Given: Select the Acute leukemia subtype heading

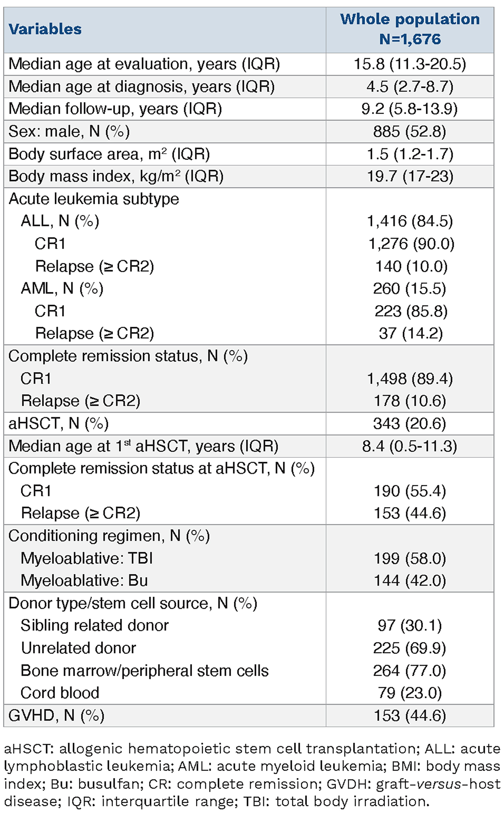Looking at the screenshot, I should [94, 199].
